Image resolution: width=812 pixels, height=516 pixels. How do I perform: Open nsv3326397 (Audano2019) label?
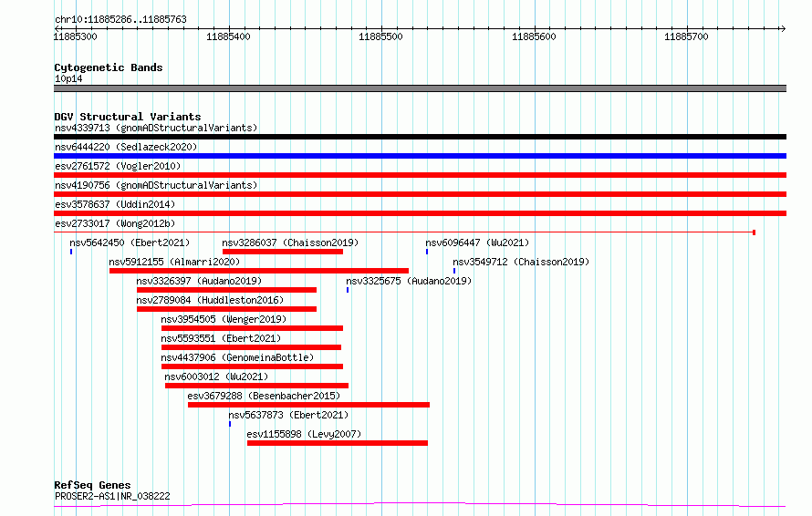(x=200, y=281)
